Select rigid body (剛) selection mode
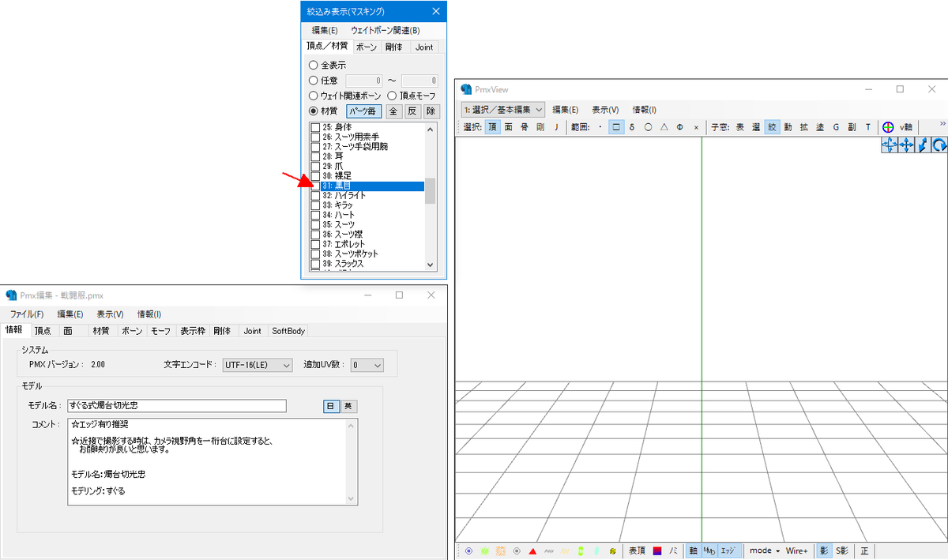 540,126
